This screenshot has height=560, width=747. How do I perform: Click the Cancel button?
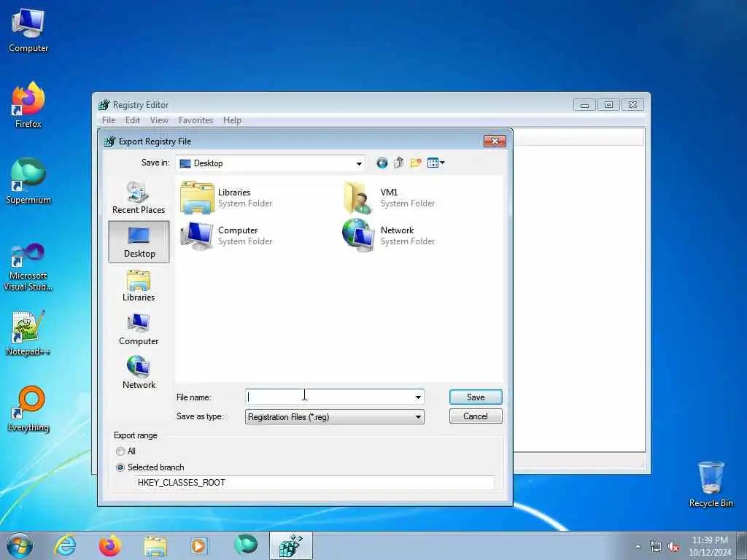tap(476, 416)
